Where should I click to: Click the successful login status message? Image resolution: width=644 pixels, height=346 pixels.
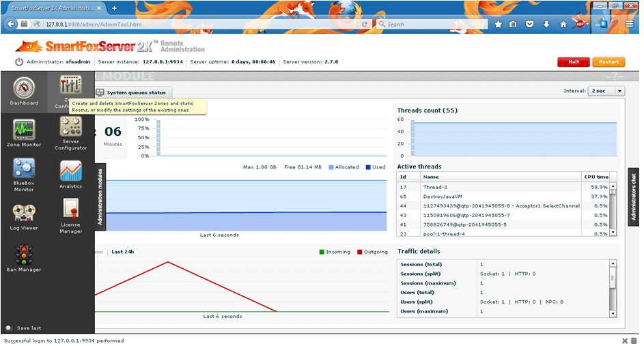click(x=64, y=341)
